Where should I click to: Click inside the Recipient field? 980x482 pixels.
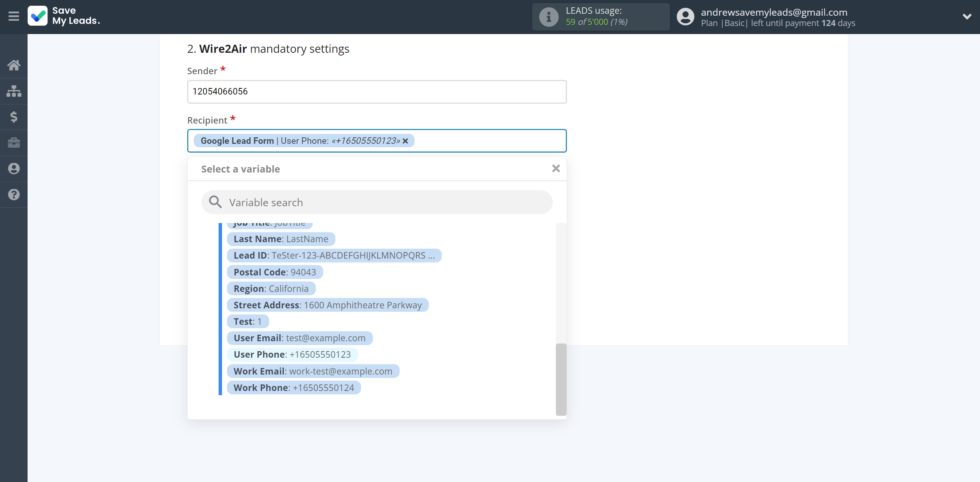point(377,141)
